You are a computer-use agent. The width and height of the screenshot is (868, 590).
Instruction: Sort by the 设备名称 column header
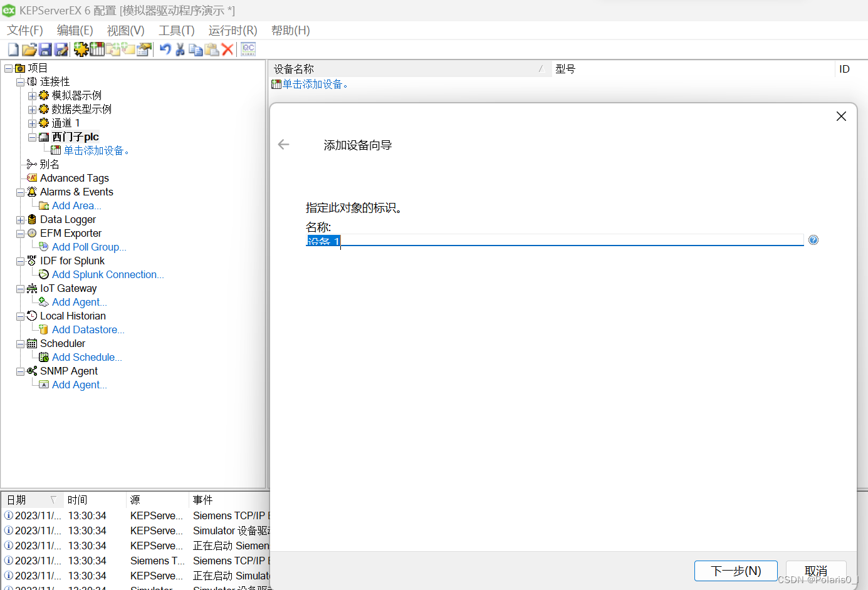(410, 69)
